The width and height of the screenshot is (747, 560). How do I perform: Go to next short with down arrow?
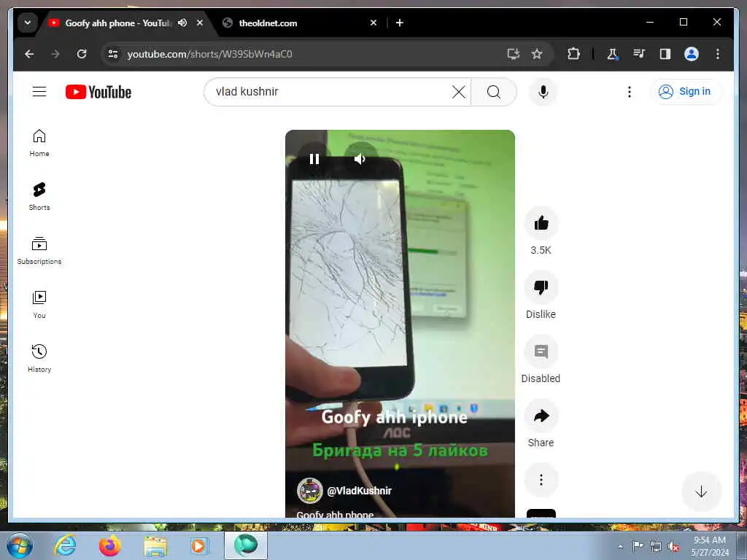(701, 492)
